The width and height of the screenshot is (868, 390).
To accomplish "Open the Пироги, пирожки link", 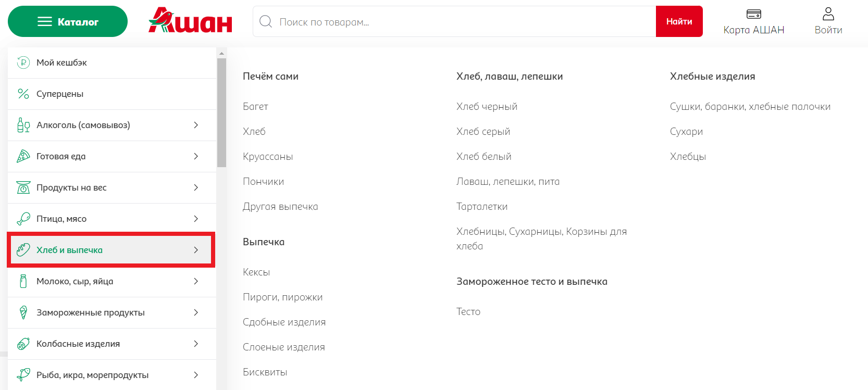I will tap(282, 297).
